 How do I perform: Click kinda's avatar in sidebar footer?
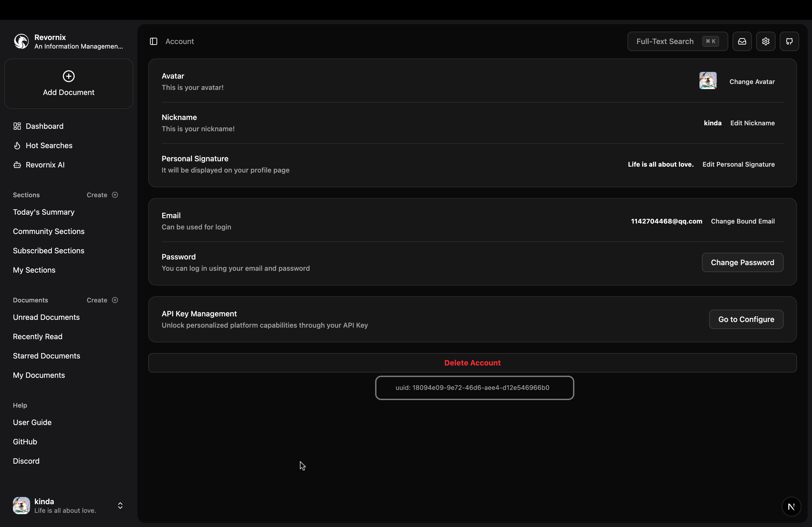(21, 505)
